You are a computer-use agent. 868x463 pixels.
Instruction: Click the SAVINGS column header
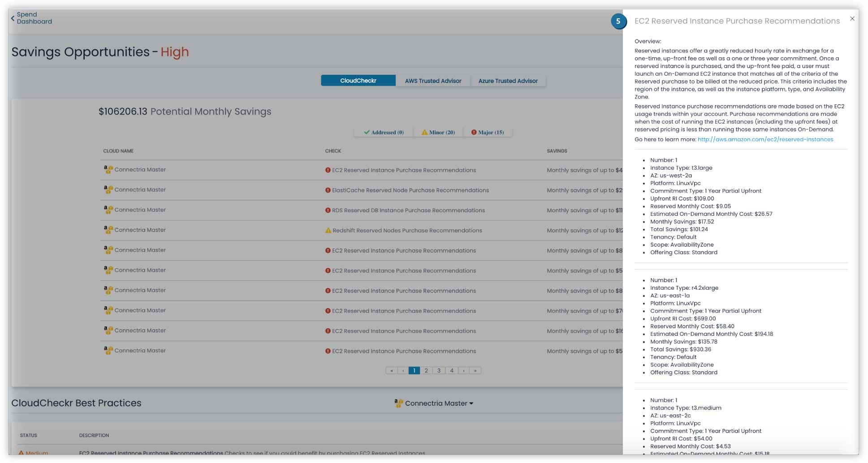[557, 151]
